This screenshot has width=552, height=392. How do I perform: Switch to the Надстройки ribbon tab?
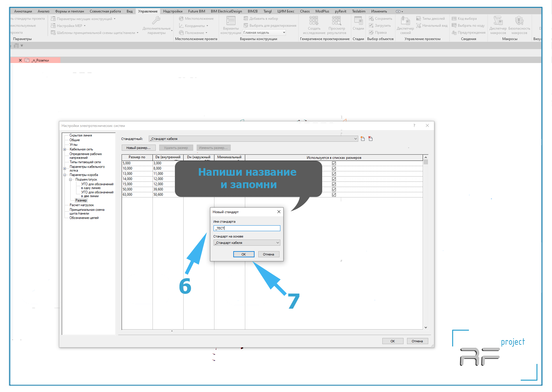[x=173, y=11]
